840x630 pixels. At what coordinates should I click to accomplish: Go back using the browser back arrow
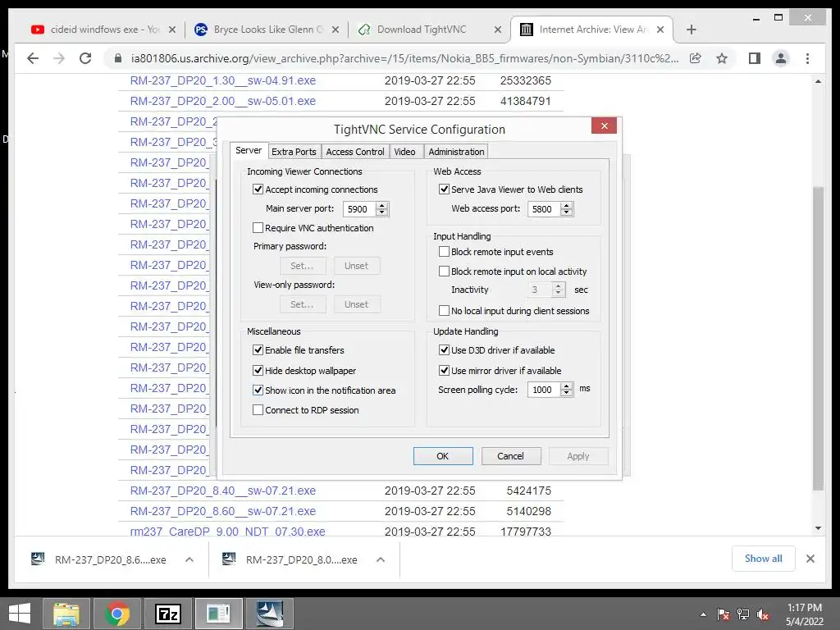tap(33, 58)
